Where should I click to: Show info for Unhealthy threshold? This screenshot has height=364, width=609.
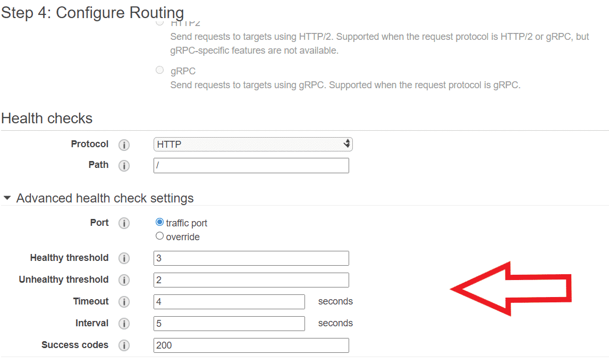click(124, 280)
